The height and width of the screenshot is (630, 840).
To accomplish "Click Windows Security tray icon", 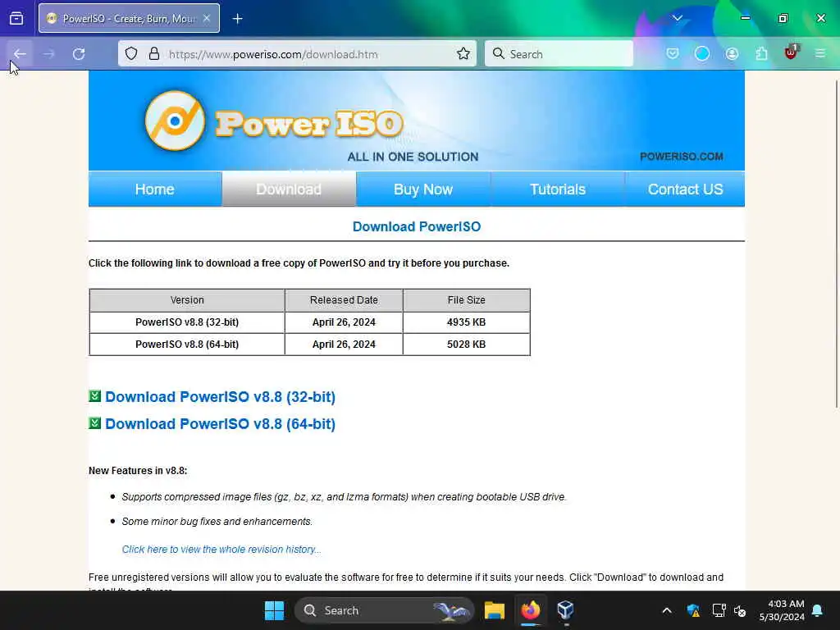I will coord(693,610).
